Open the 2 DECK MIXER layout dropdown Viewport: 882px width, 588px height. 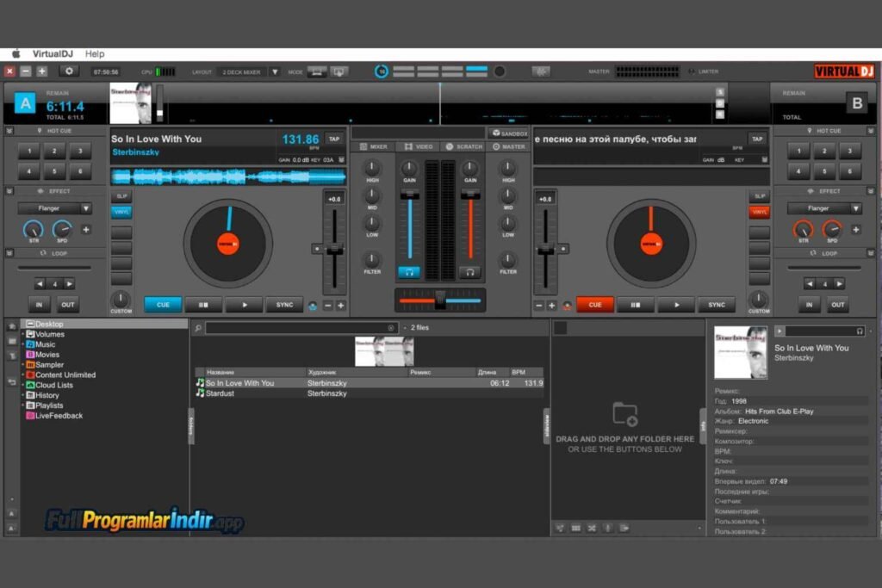[242, 71]
